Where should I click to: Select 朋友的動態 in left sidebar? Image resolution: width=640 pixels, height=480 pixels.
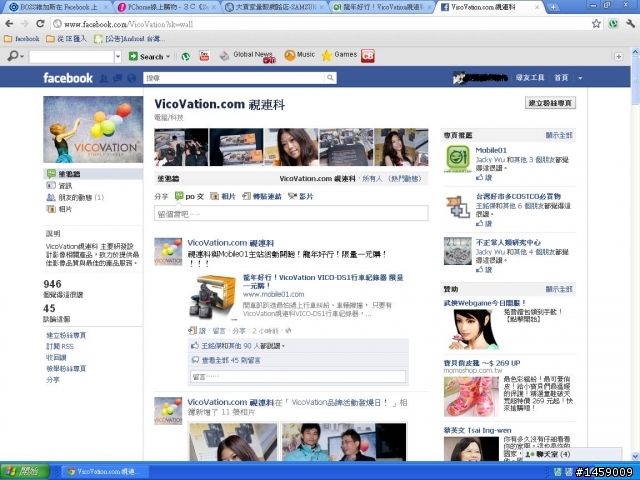[76, 198]
